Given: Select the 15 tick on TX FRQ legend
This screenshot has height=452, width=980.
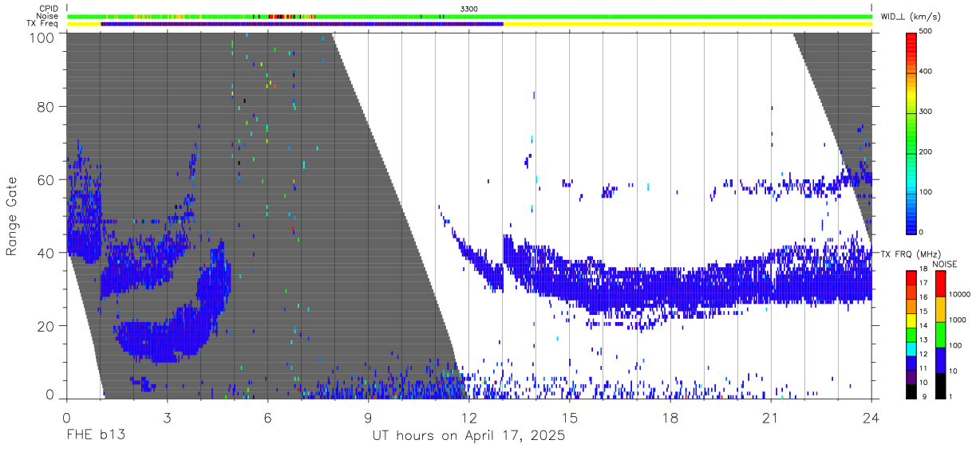Looking at the screenshot, I should (923, 313).
